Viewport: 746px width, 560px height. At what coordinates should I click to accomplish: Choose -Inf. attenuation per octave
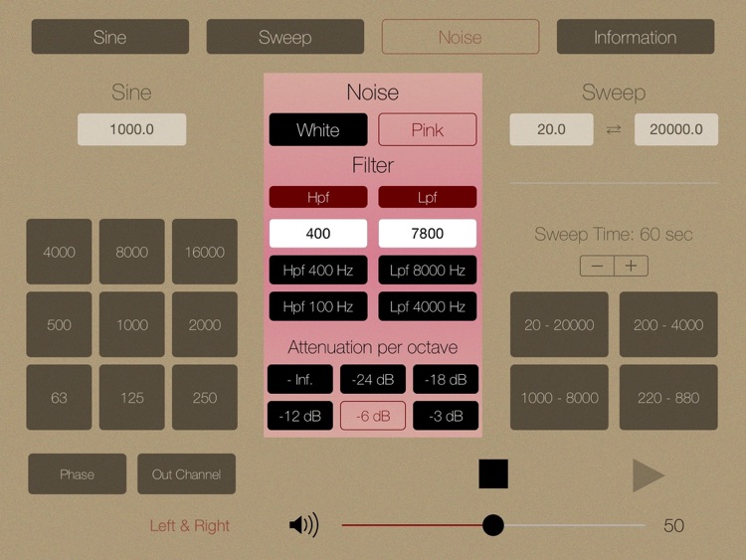coord(300,379)
